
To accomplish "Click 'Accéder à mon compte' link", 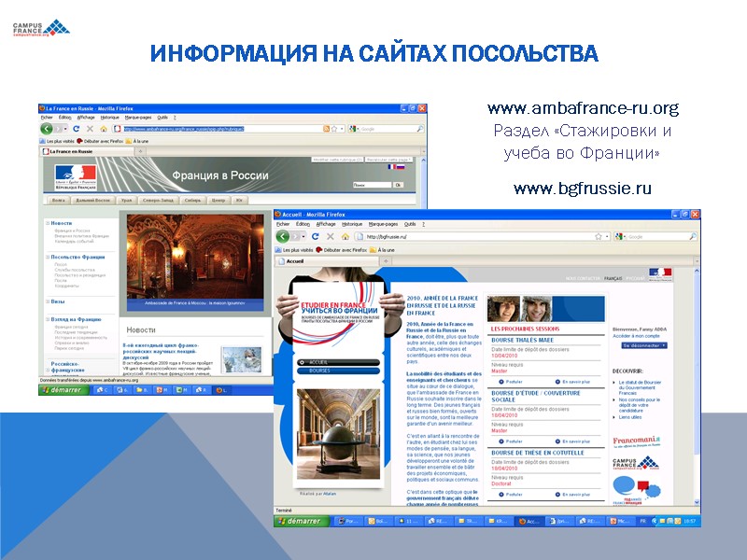I will click(636, 336).
